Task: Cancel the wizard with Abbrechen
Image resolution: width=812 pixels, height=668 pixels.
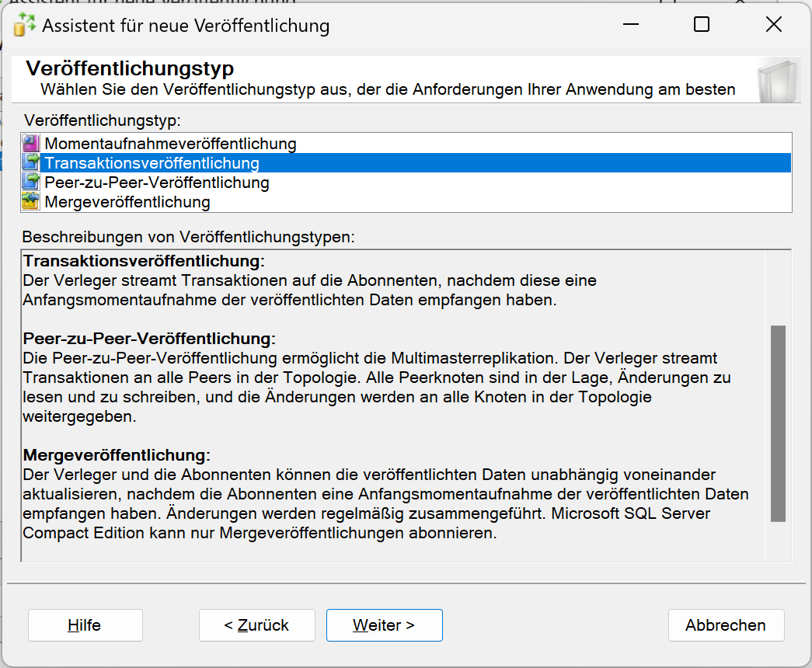Action: (726, 625)
